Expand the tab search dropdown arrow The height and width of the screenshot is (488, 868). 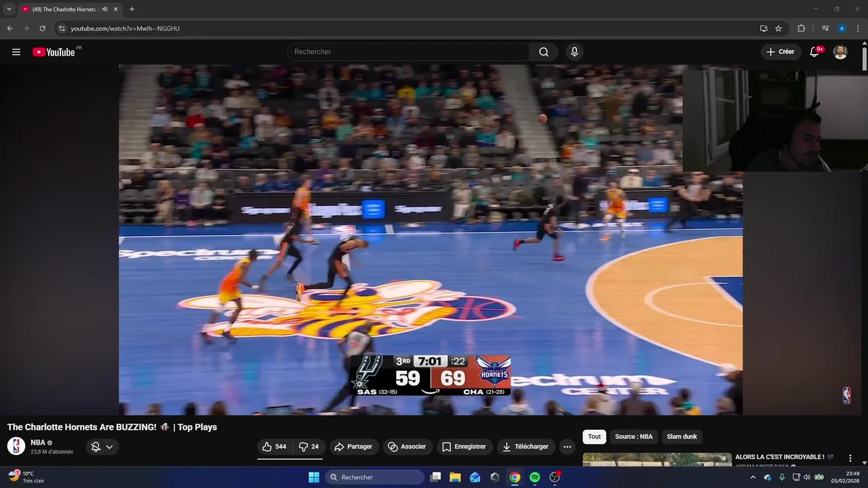click(x=9, y=9)
